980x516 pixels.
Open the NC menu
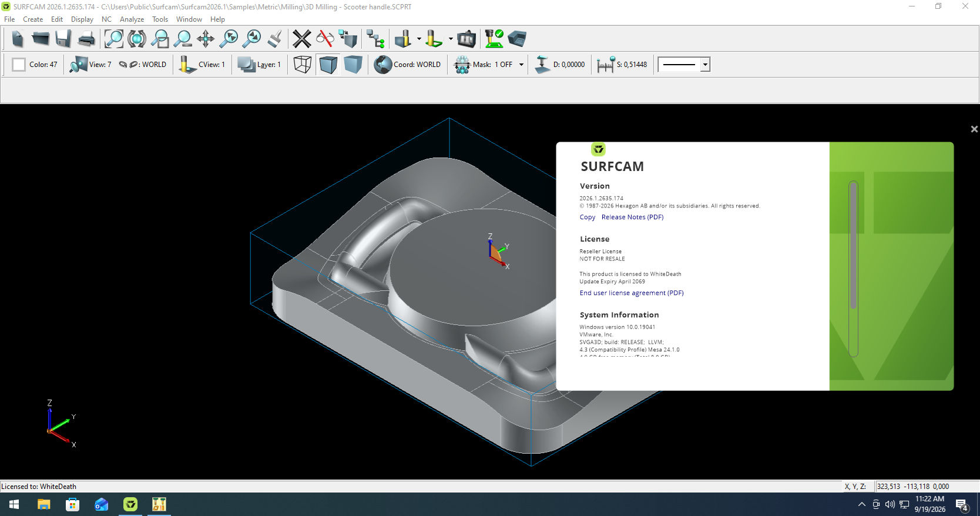point(106,19)
